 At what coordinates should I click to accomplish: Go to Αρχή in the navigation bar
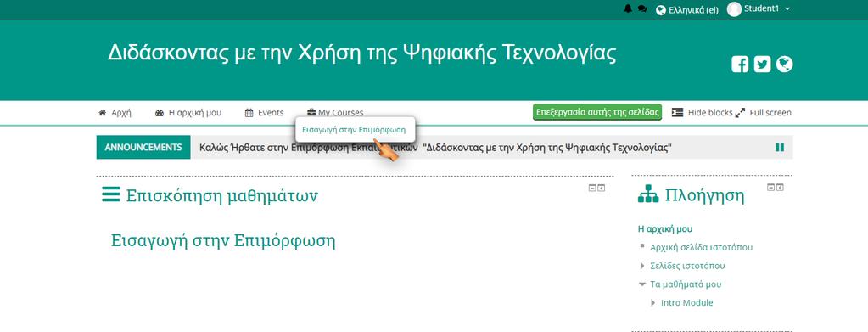click(x=115, y=113)
